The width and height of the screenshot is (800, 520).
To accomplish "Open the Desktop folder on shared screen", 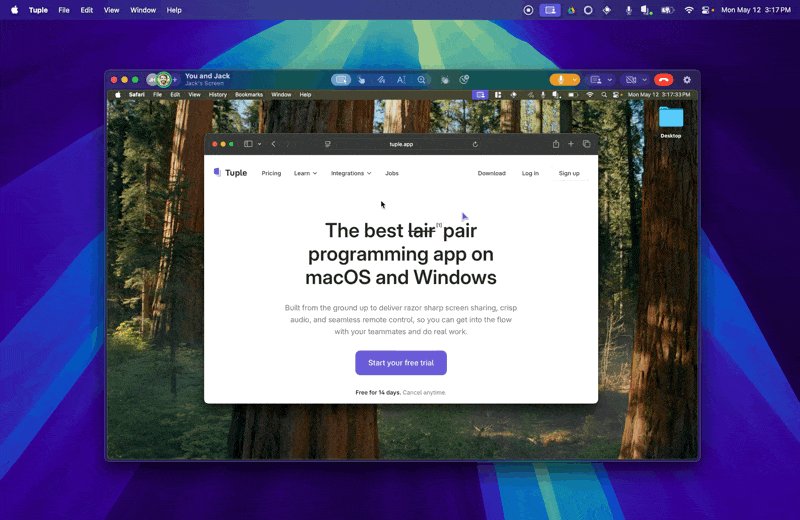I will coord(671,121).
